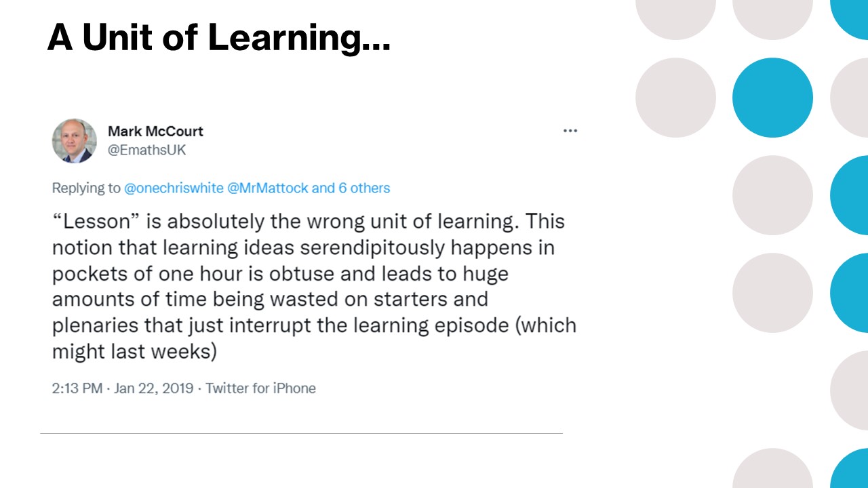Open the Mark McCourt display name
The height and width of the screenshot is (488, 868).
(x=155, y=131)
